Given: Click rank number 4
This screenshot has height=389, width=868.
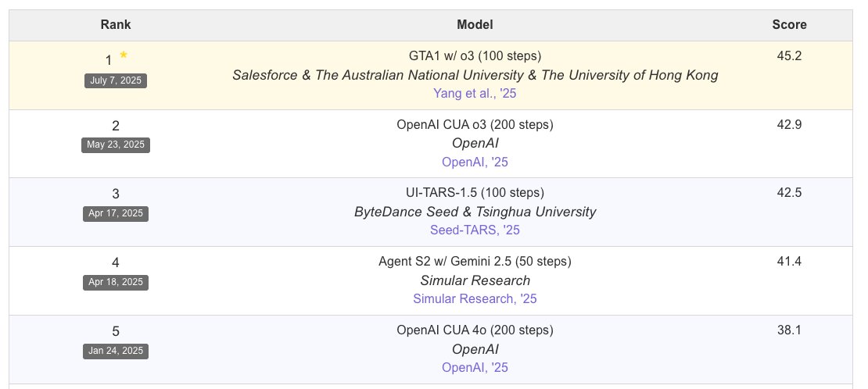Looking at the screenshot, I should pyautogui.click(x=116, y=262).
